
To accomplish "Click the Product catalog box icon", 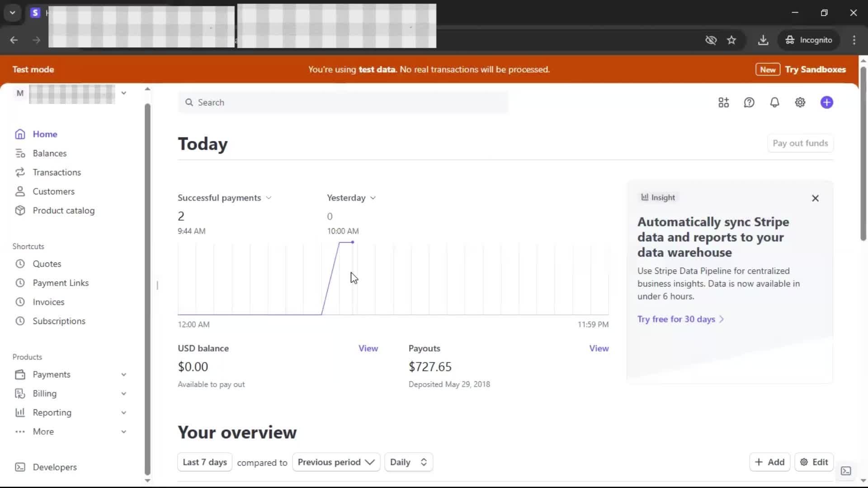I will 20,211.
